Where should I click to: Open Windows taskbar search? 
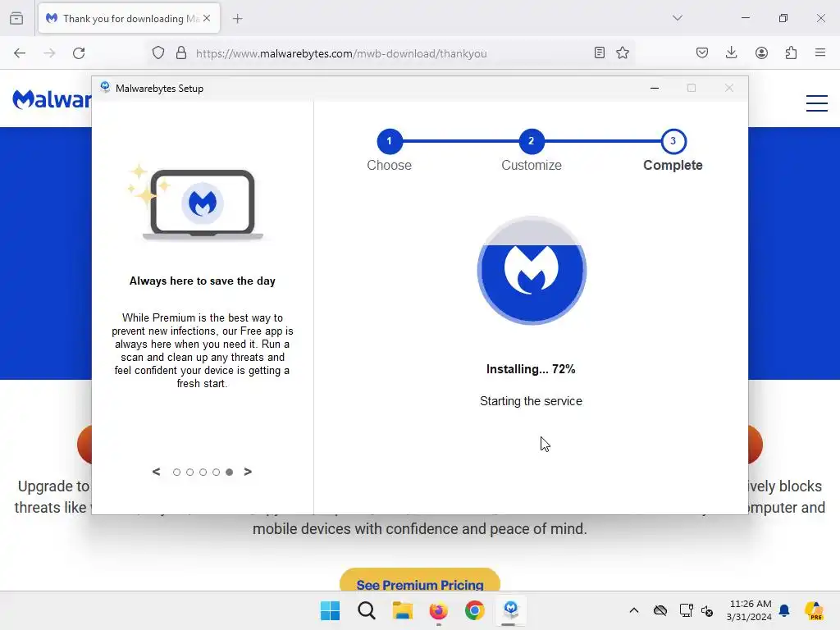[x=367, y=610]
